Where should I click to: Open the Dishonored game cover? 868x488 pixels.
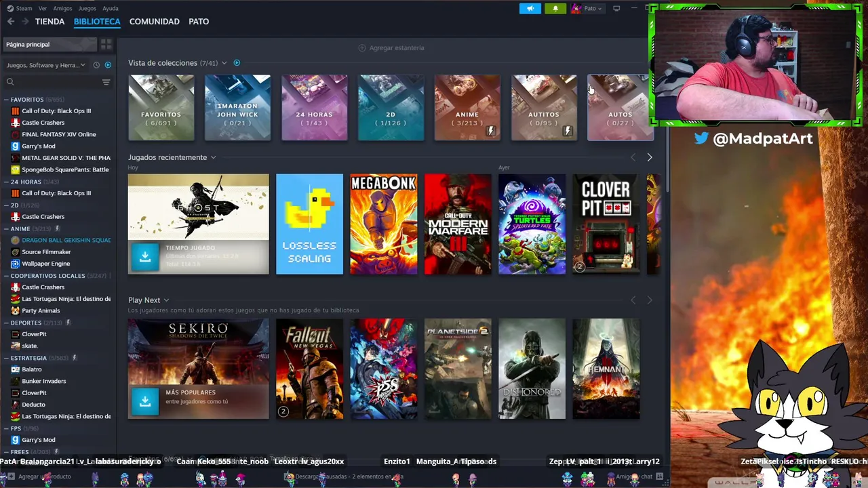click(532, 369)
